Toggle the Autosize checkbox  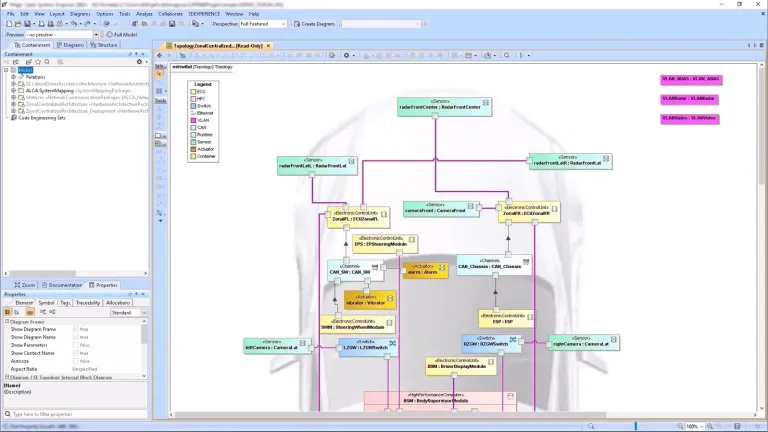click(75, 361)
